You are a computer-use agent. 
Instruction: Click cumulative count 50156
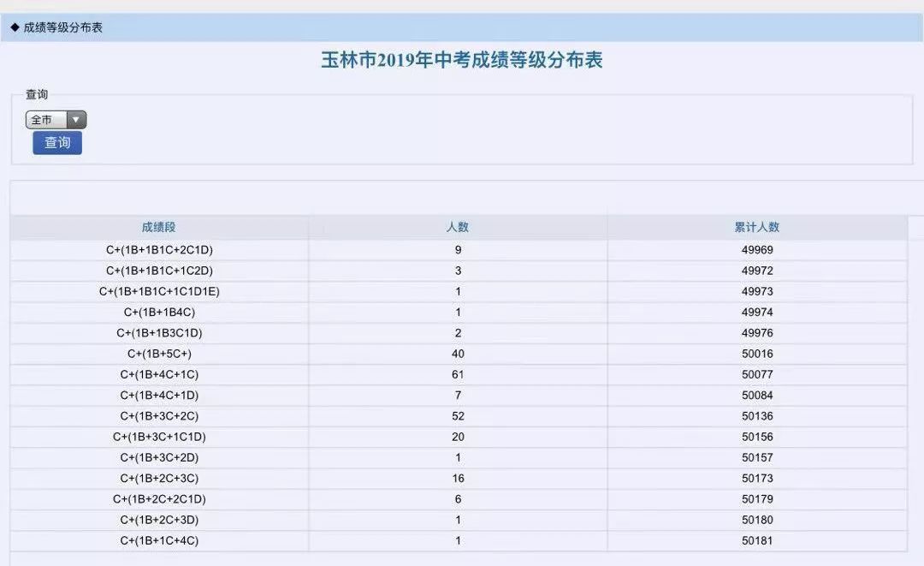(757, 437)
